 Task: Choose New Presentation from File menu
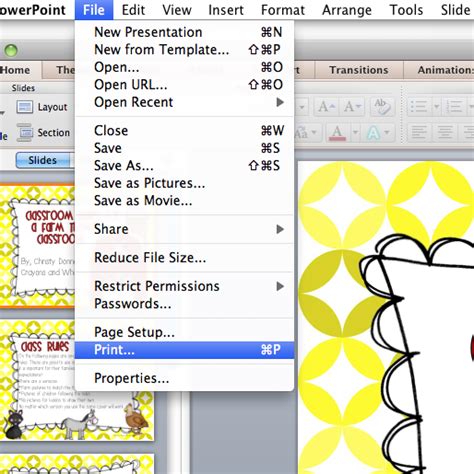(184, 32)
